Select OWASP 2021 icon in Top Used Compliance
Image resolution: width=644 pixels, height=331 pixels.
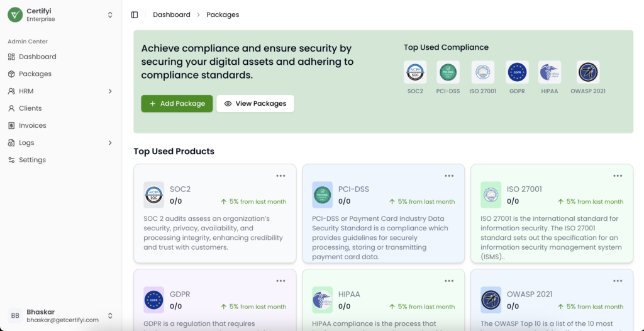coord(588,72)
